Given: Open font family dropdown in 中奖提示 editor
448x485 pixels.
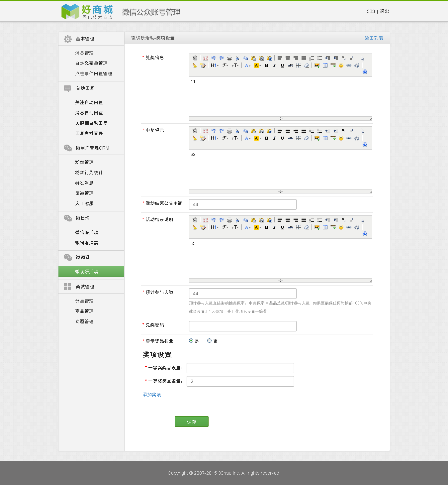Looking at the screenshot, I should (x=225, y=138).
